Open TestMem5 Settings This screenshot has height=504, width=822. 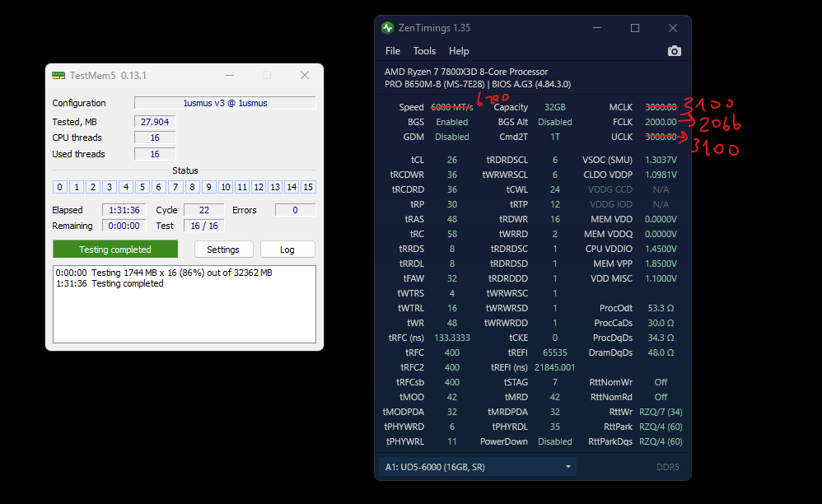pyautogui.click(x=223, y=250)
